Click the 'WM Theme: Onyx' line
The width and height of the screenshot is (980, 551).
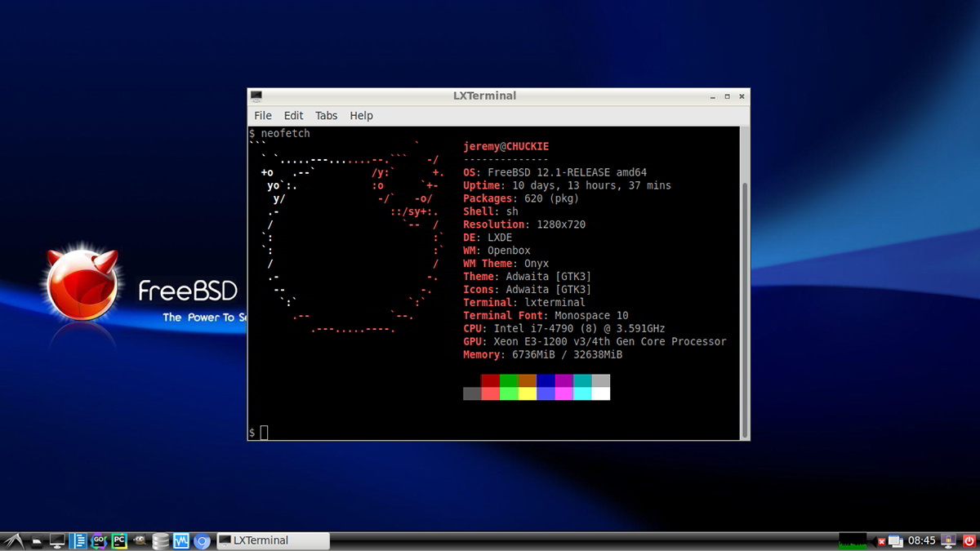pos(506,264)
